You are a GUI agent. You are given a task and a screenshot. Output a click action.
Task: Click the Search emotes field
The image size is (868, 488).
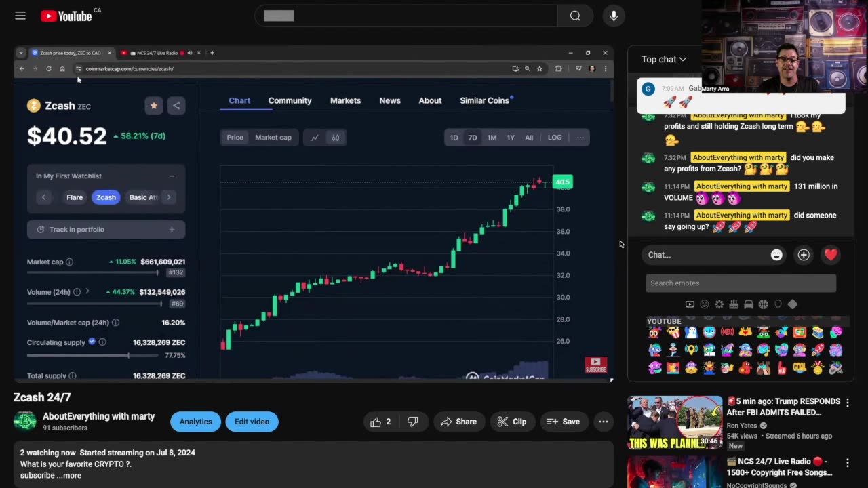coord(741,283)
